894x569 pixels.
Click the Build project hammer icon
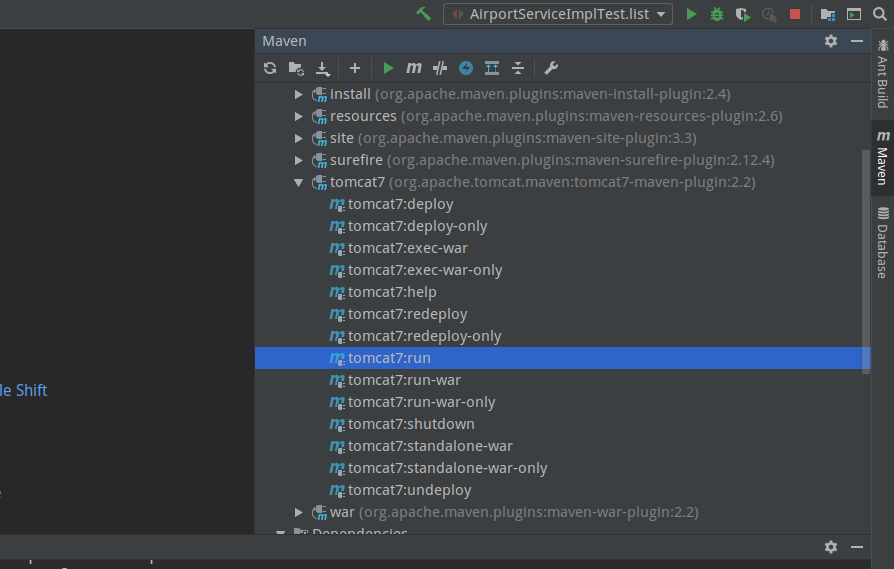(423, 14)
